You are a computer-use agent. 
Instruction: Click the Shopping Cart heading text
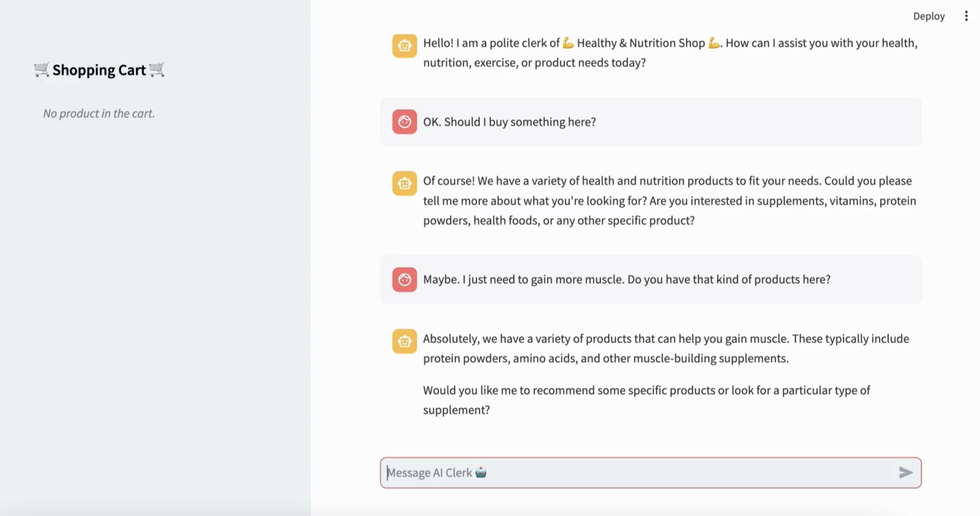[99, 70]
